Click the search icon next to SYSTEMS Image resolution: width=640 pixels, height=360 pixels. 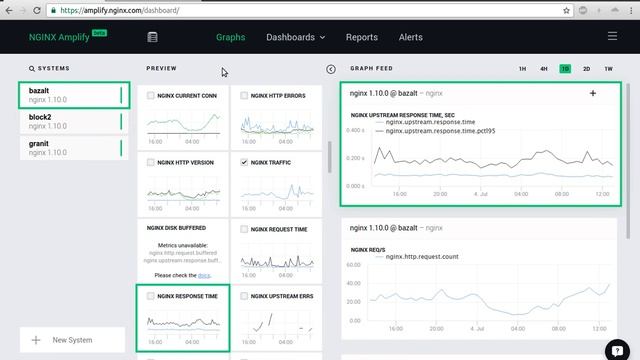click(32, 69)
